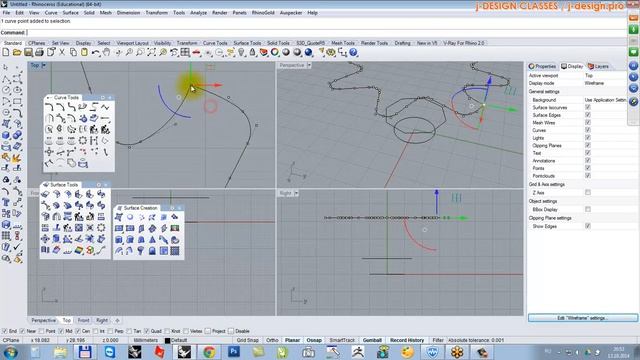The height and width of the screenshot is (360, 640).
Task: Open the Background 'Use Application Settings' dropdown
Action: coord(605,100)
